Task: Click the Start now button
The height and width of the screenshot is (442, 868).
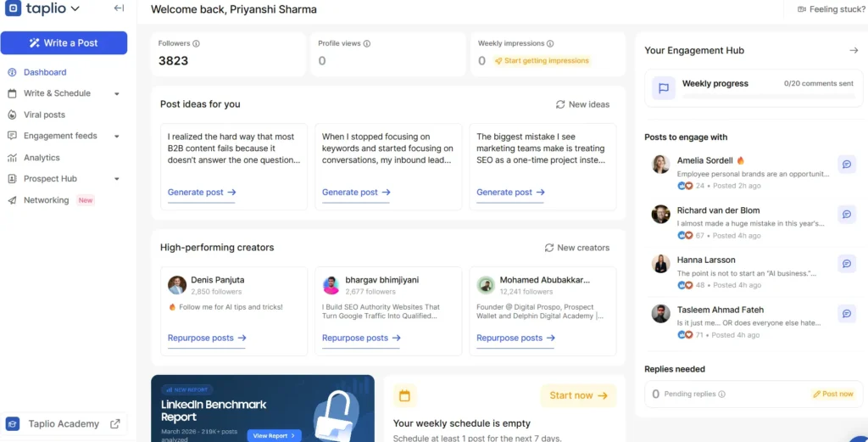Action: coord(578,395)
